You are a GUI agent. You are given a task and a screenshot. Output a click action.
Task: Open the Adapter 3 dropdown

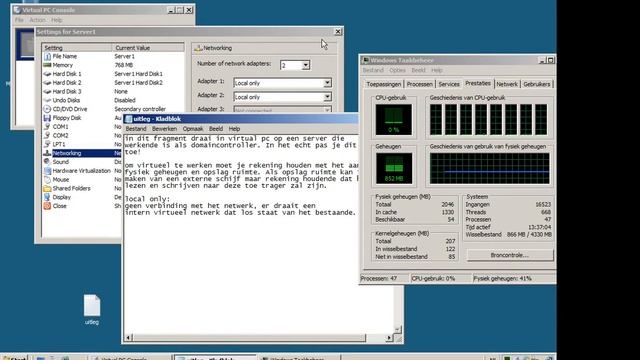327,110
